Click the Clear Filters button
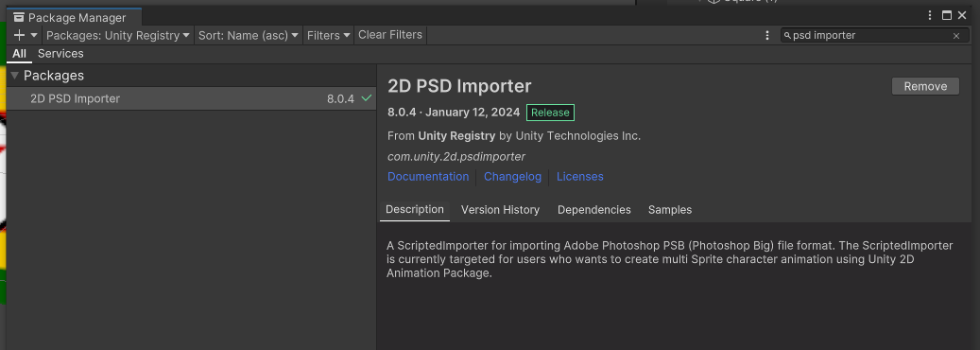 pyautogui.click(x=390, y=35)
